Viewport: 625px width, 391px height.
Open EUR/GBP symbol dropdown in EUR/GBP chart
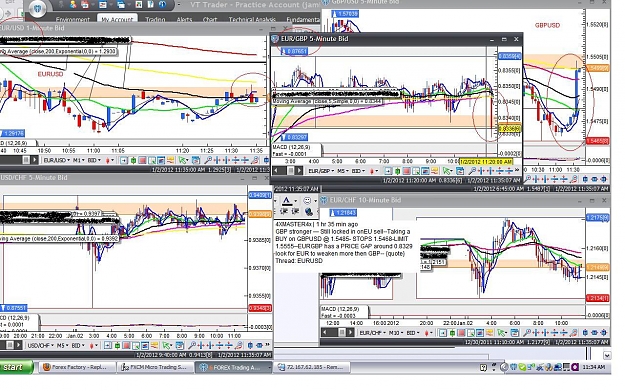point(321,171)
